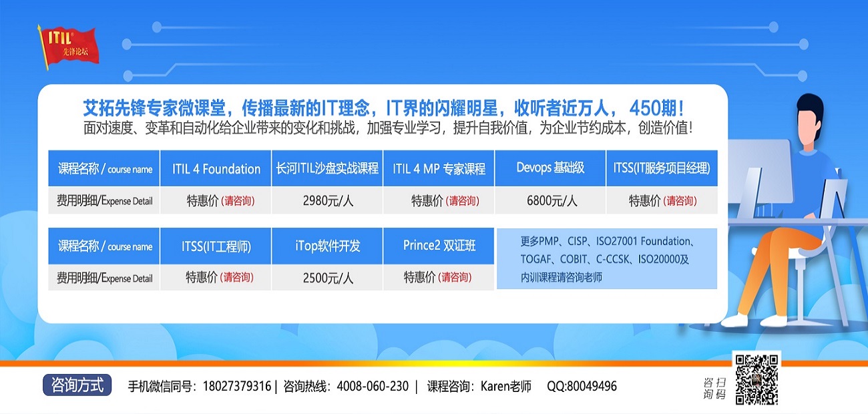Click the 更多PMP、CISP、ISO27001 courses box
This screenshot has height=414, width=868.
pos(606,258)
